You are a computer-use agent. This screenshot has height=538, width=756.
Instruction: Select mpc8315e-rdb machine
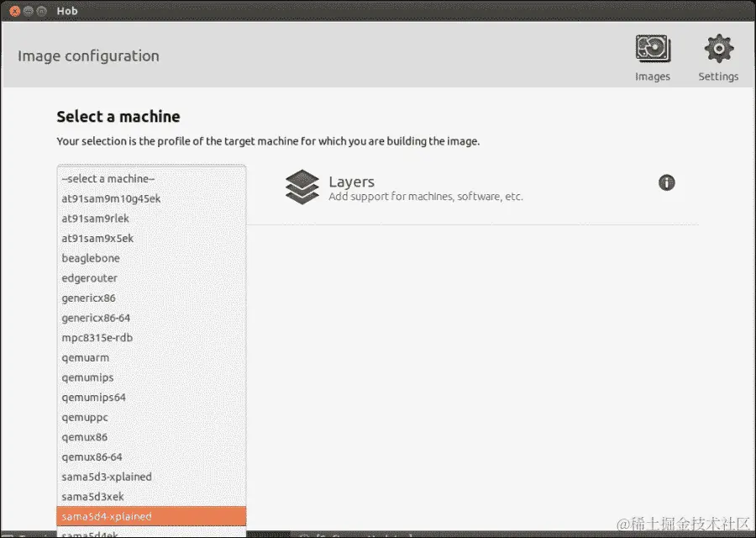pos(151,338)
